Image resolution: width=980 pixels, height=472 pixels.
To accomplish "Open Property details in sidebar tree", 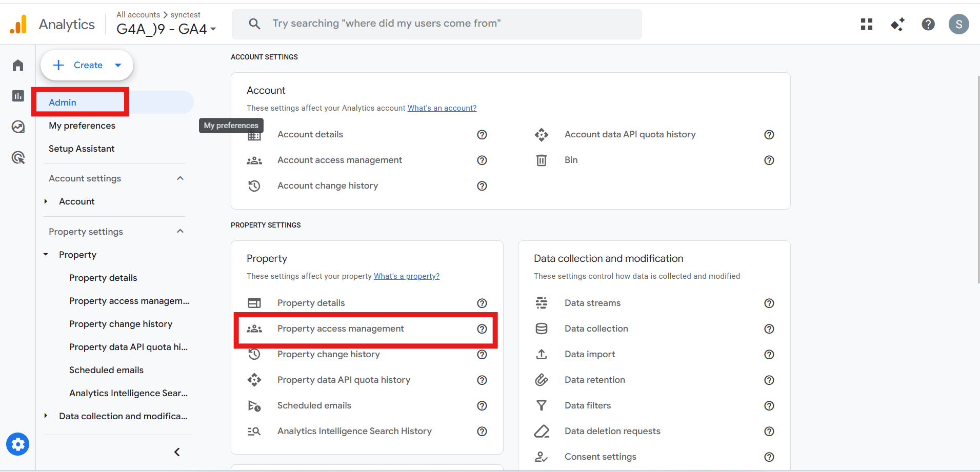I will point(103,278).
